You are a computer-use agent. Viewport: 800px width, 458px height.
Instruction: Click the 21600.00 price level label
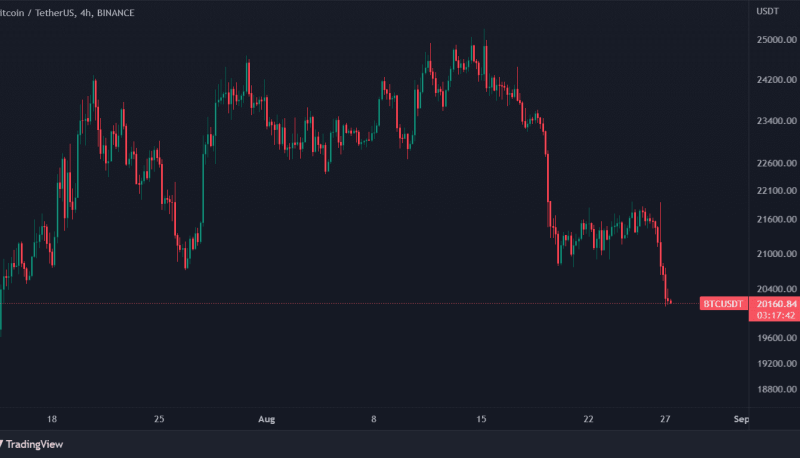tap(776, 219)
